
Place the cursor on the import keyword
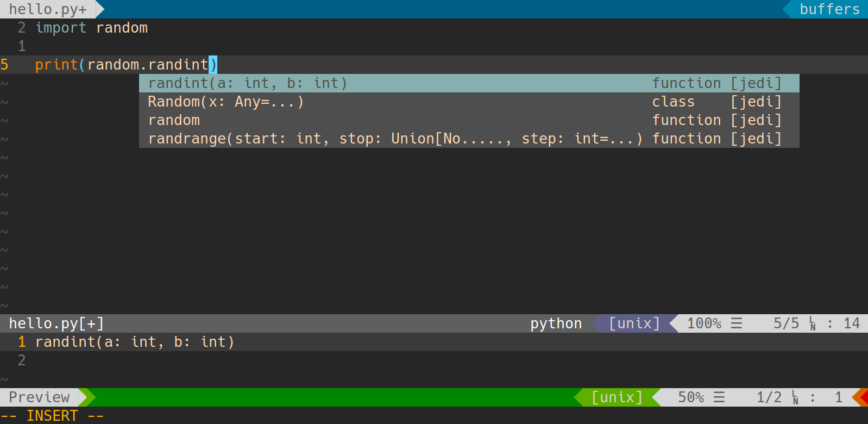(61, 28)
